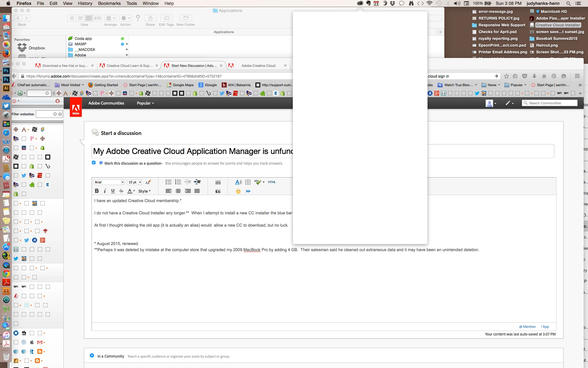This screenshot has height=368, width=588.
Task: Open the 10 pt font size dropdown
Action: 140,182
